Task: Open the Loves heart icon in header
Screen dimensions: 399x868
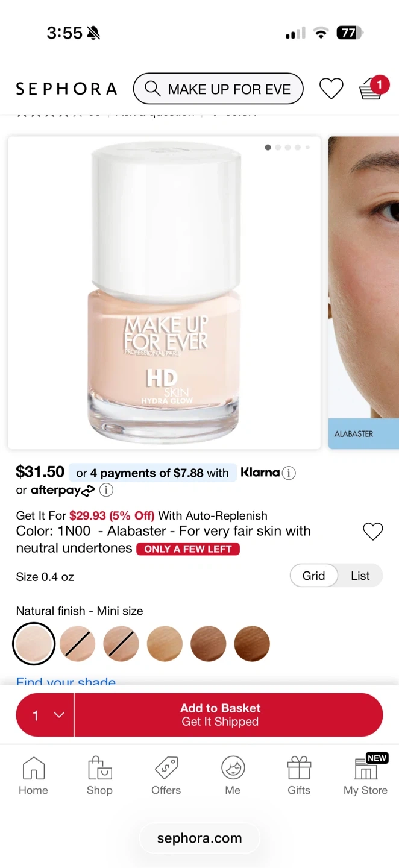Action: point(331,89)
